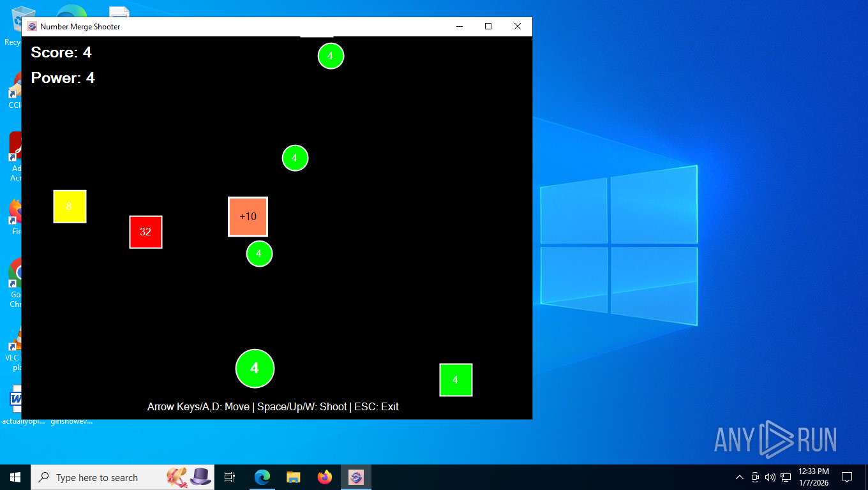
Task: Click the small green 4 ball nearest the title bar
Action: pos(331,56)
